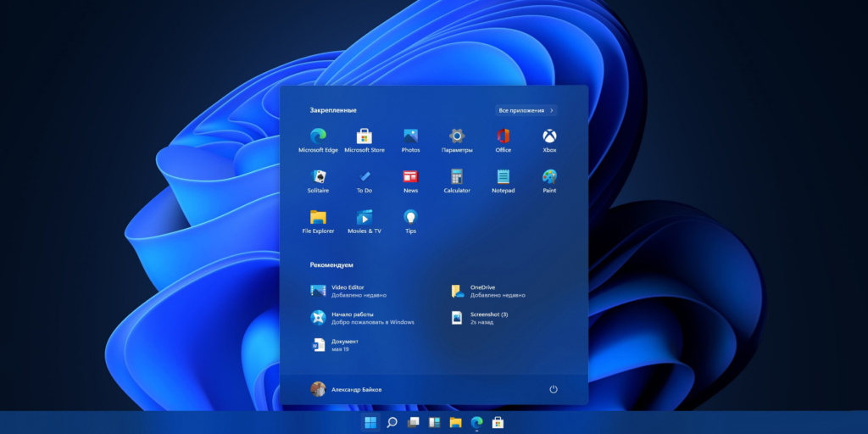Screen dimensions: 868x434
Task: Open the To Do app
Action: 364,181
